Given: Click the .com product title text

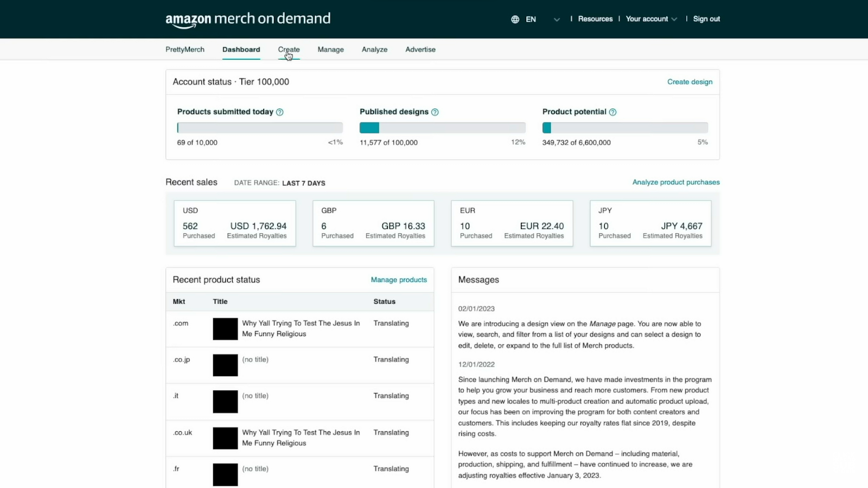Looking at the screenshot, I should click(x=301, y=329).
